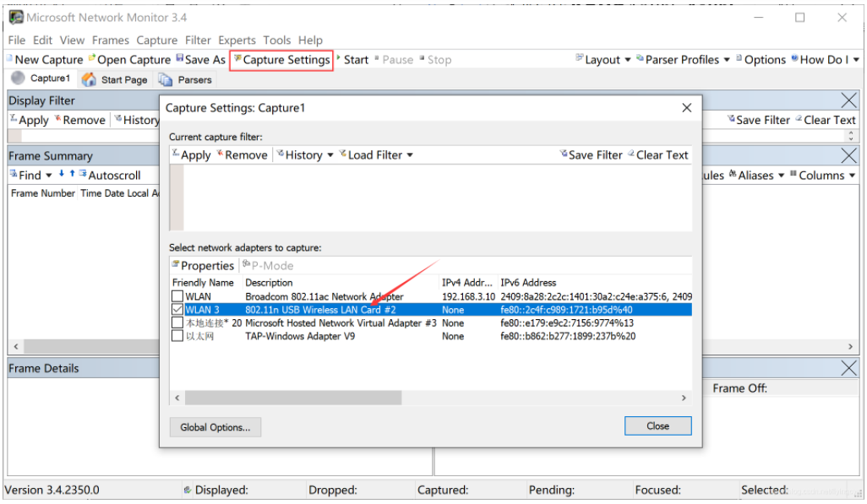
Task: Open adapter Properties in the dialog
Action: [x=203, y=266]
